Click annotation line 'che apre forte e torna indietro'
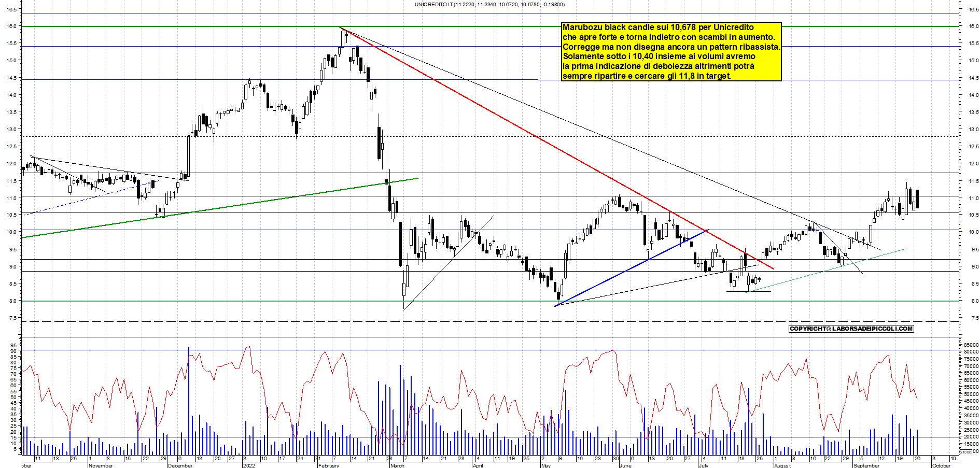The width and height of the screenshot is (980, 468). (x=623, y=37)
